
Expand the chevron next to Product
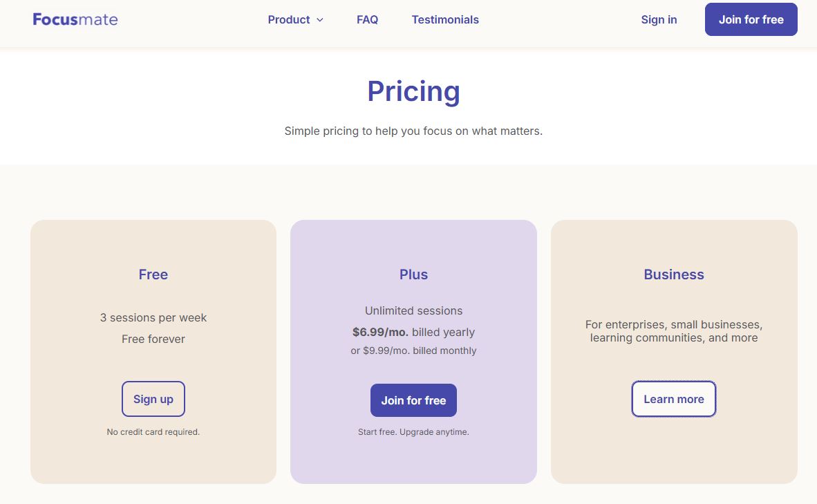coord(319,20)
